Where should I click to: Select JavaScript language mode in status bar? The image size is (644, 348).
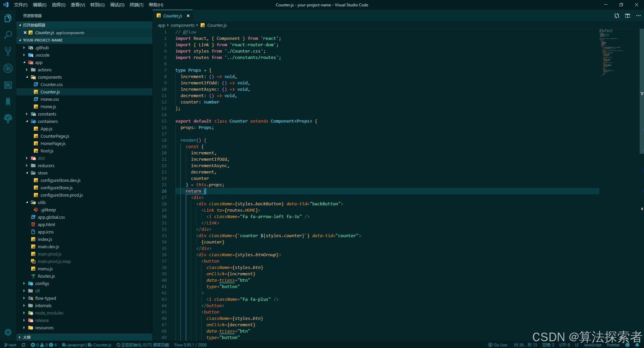click(x=592, y=345)
